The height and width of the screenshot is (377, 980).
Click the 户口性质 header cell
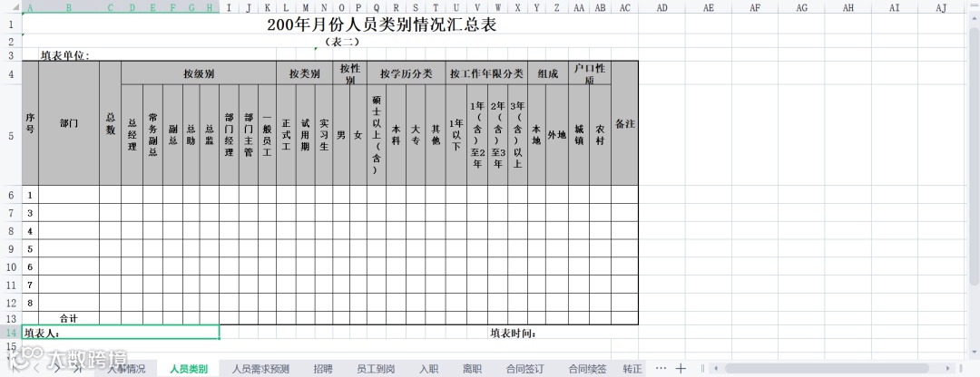click(590, 73)
